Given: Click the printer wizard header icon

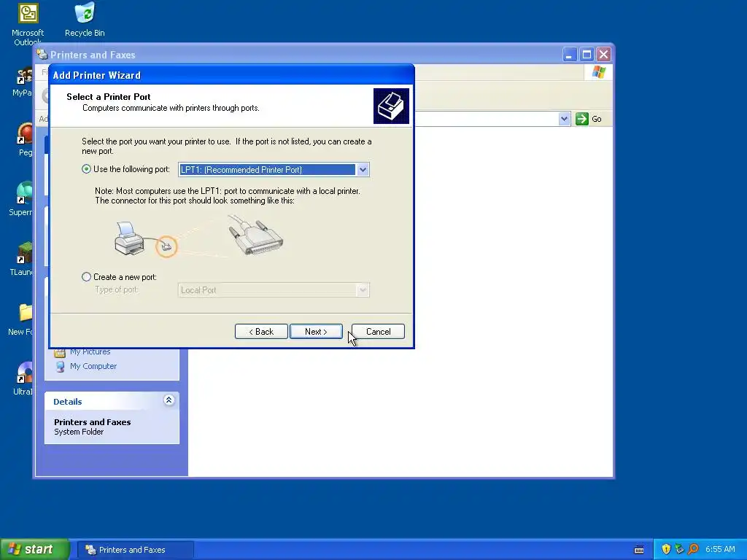Looking at the screenshot, I should pos(391,106).
